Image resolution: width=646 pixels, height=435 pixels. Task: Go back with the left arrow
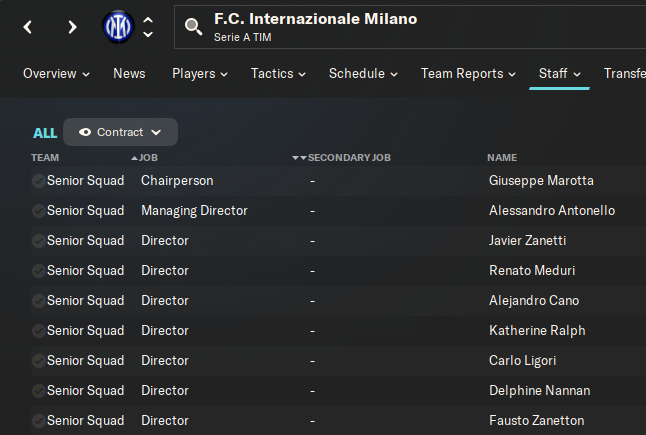(28, 27)
